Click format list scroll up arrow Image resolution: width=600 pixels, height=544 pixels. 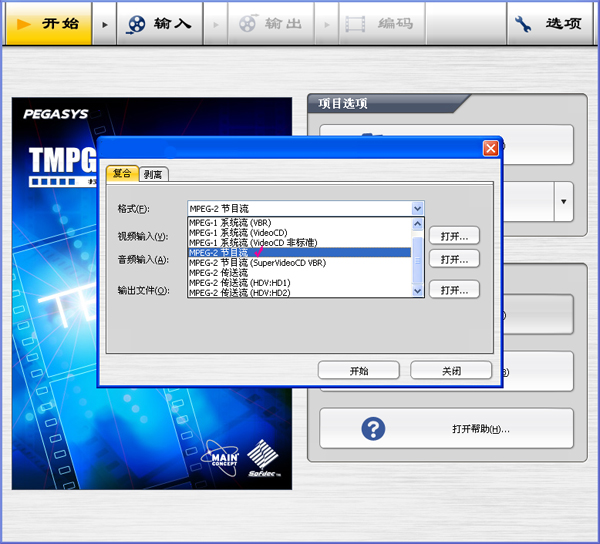[417, 223]
